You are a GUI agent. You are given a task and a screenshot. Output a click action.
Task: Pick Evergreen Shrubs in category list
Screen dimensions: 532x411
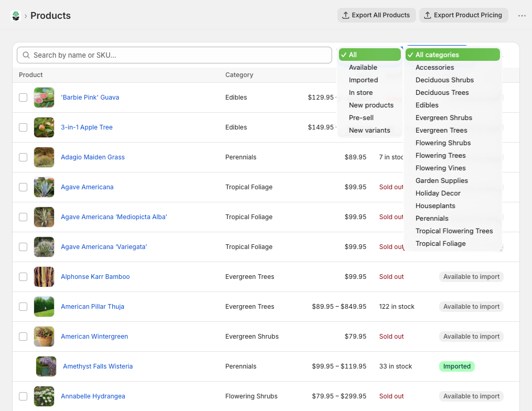(x=453, y=117)
